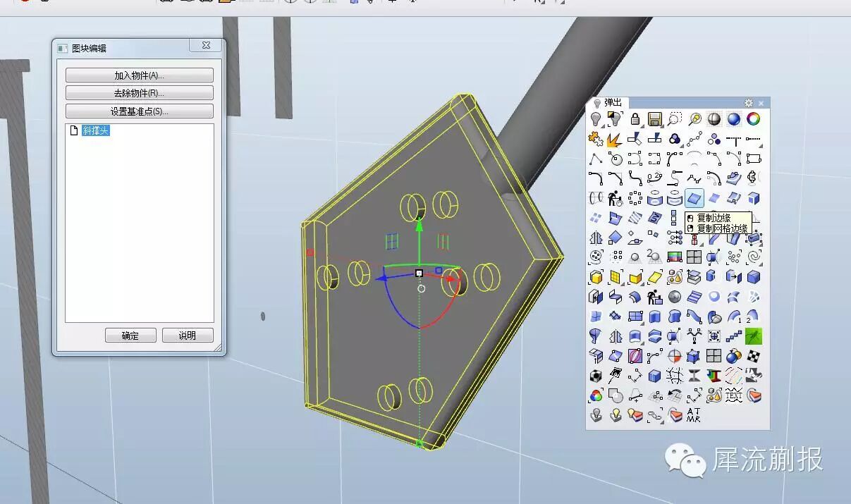Click the 加入物件(A)... button
Screen dimensions: 851x504
tap(140, 75)
